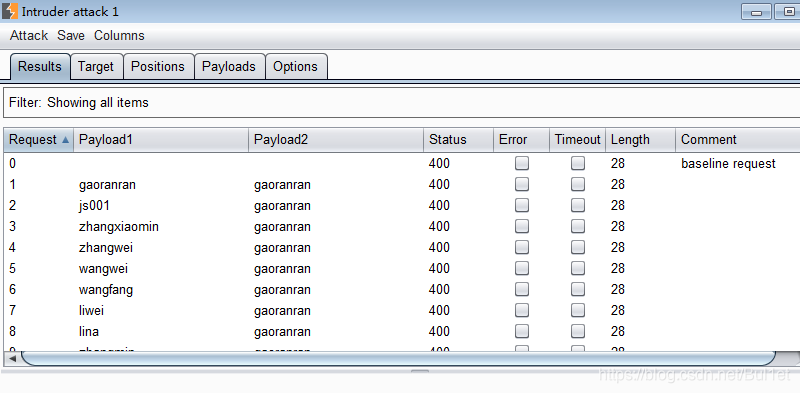Select the liwei payload cell
Screen dimensions: 800x393
click(92, 310)
